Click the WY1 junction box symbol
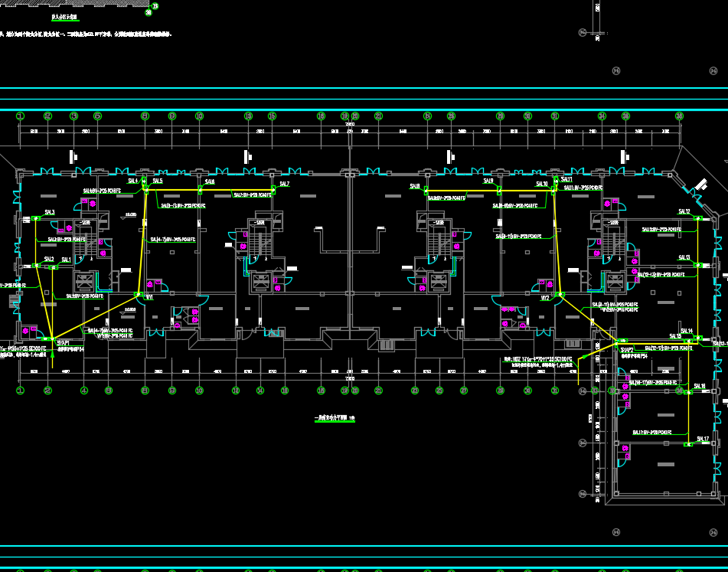The image size is (728, 572). [139, 294]
